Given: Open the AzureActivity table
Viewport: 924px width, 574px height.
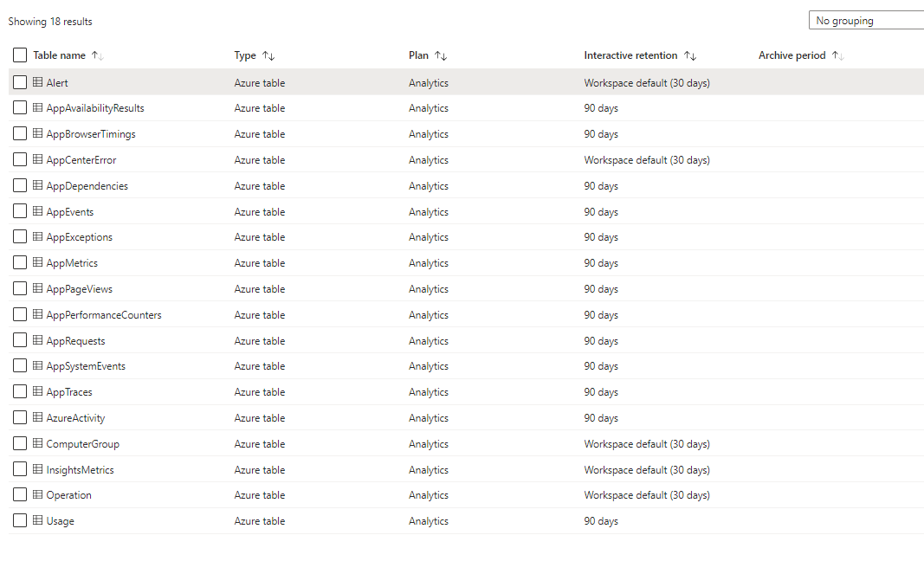Looking at the screenshot, I should 75,418.
